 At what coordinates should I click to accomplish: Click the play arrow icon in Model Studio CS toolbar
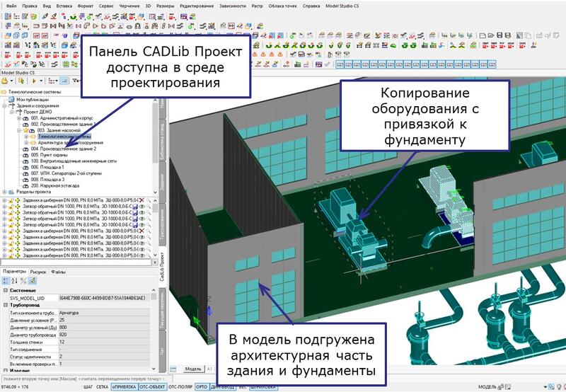point(32,81)
